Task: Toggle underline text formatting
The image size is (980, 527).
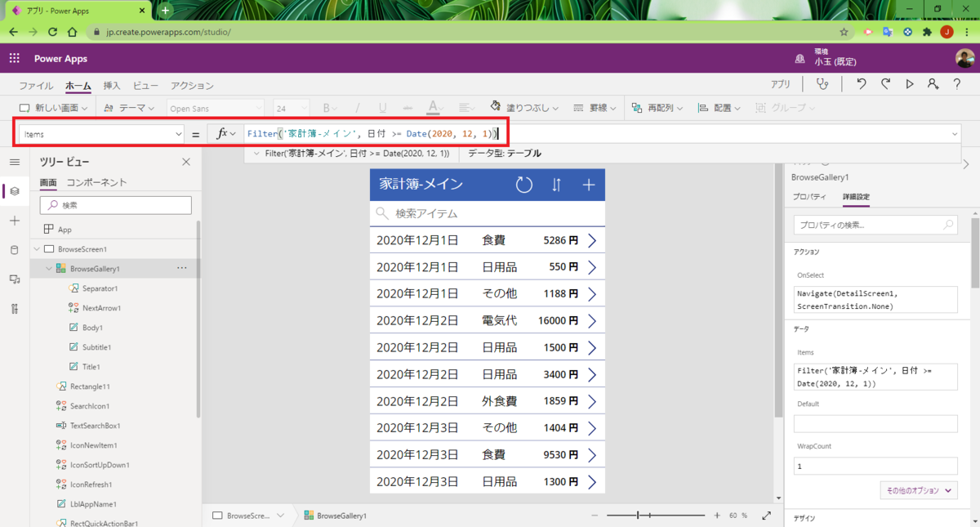Action: (x=383, y=108)
